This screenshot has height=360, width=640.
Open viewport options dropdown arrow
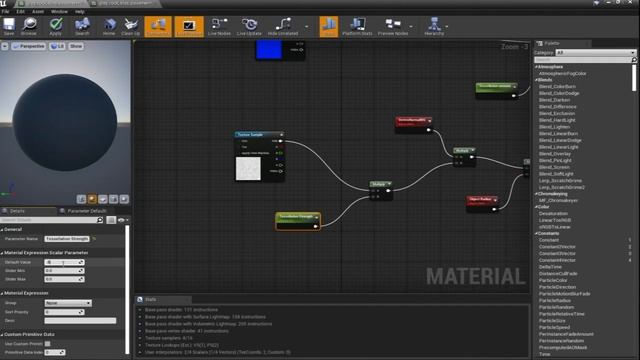click(x=4, y=46)
